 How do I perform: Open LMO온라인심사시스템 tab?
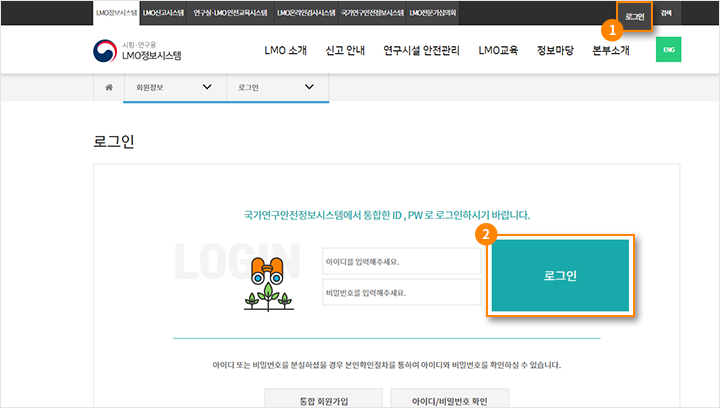click(x=306, y=13)
